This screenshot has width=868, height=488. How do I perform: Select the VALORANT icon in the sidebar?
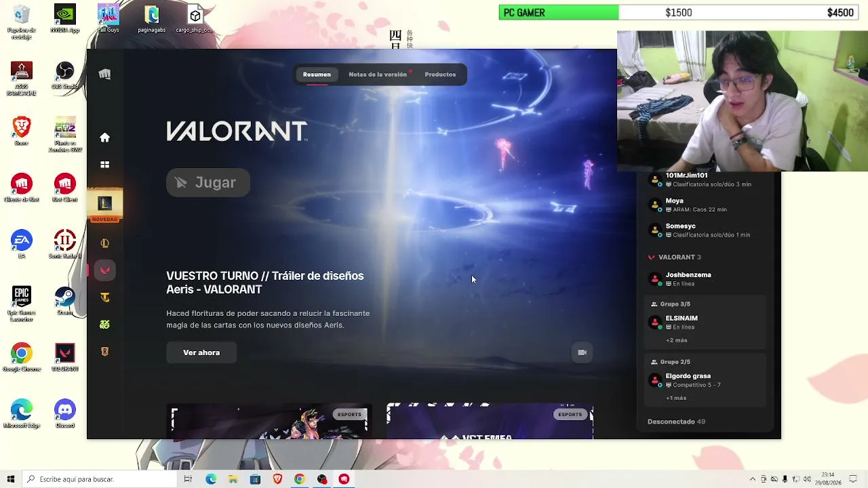[104, 270]
